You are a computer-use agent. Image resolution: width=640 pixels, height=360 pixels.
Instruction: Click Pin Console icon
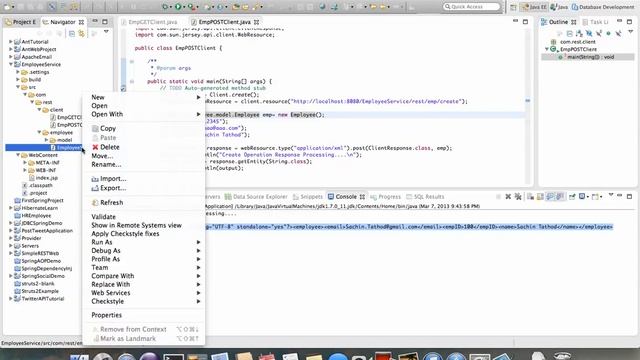point(572,197)
